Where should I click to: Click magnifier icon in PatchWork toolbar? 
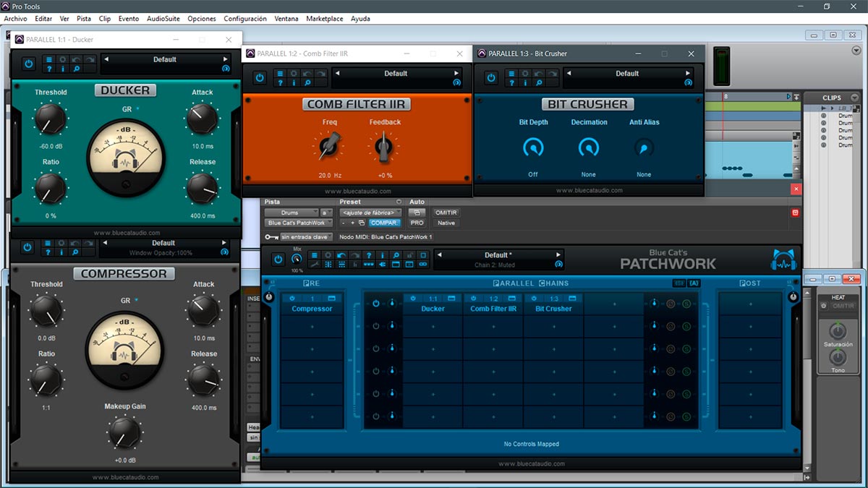pyautogui.click(x=396, y=255)
